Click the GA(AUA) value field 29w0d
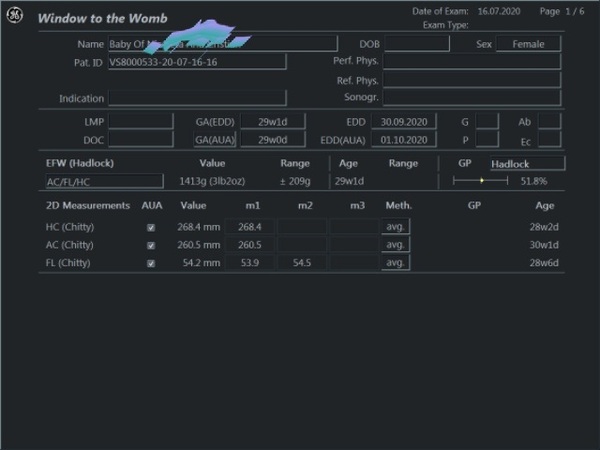 click(273, 140)
